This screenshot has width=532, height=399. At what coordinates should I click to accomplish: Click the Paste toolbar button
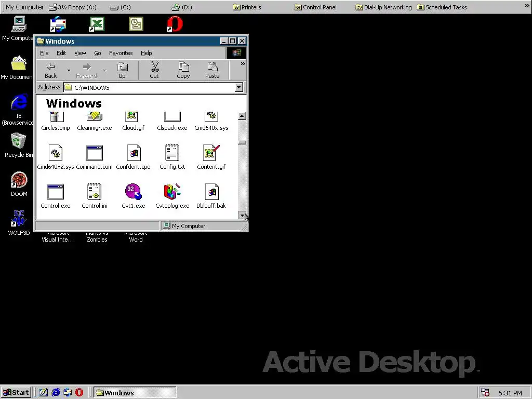click(212, 71)
